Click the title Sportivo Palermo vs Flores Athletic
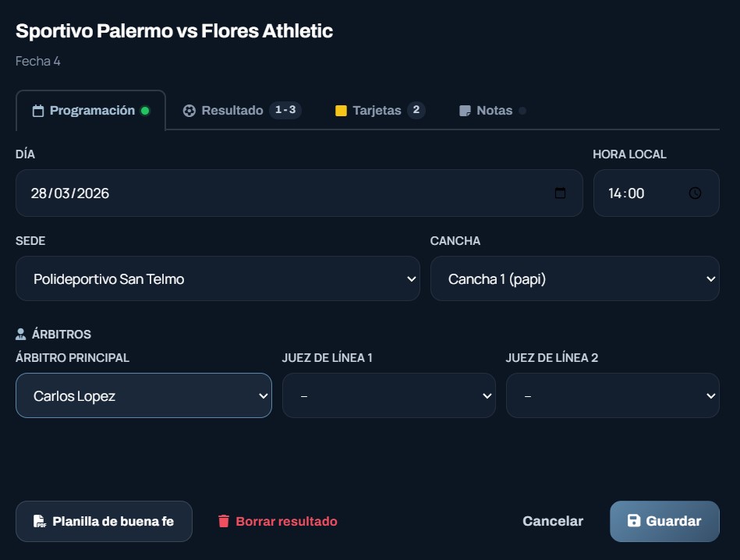740x560 pixels. point(174,30)
